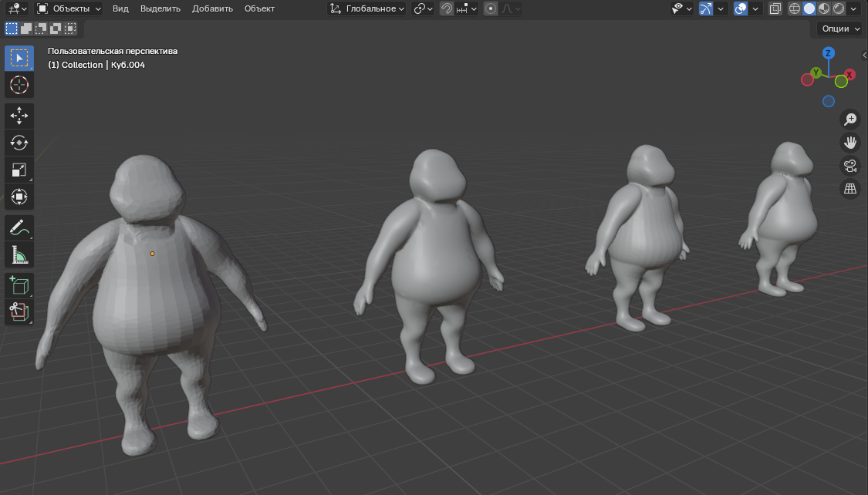Pick the 3D Cursor tool
This screenshot has height=495, width=868.
(19, 85)
